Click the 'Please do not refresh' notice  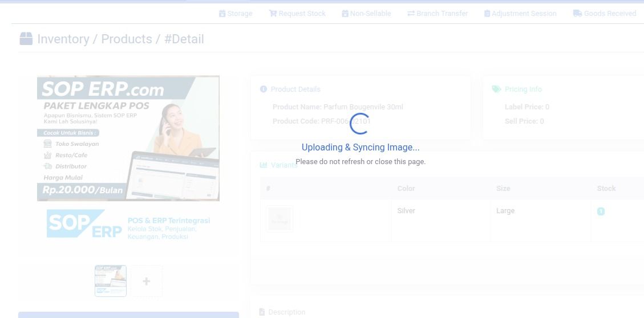pos(361,162)
